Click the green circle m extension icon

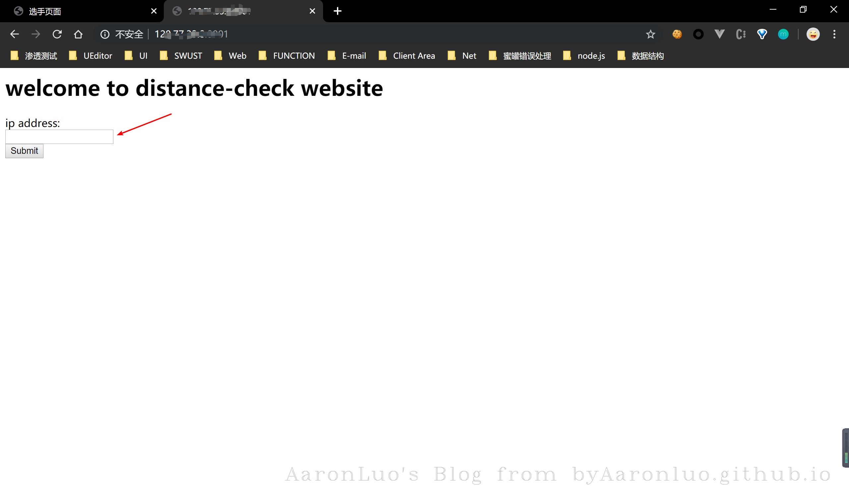coord(783,34)
